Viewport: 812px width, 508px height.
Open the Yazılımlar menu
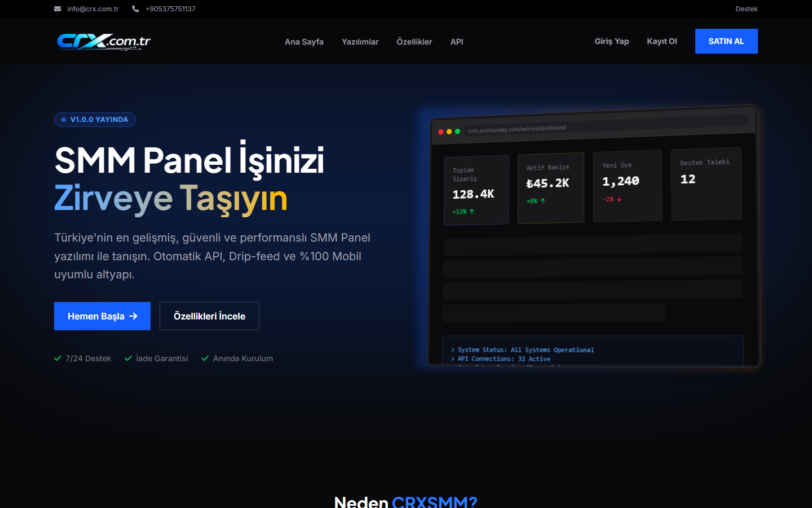[360, 41]
